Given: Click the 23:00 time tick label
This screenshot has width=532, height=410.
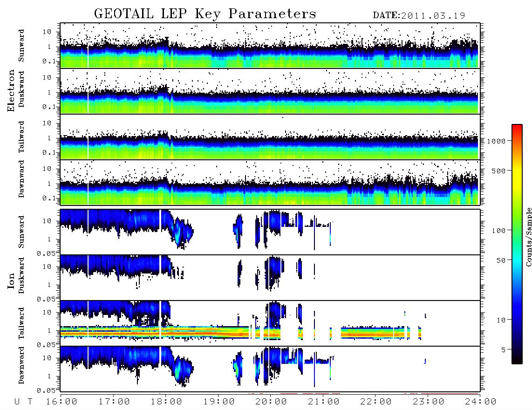Looking at the screenshot, I should pyautogui.click(x=428, y=402).
